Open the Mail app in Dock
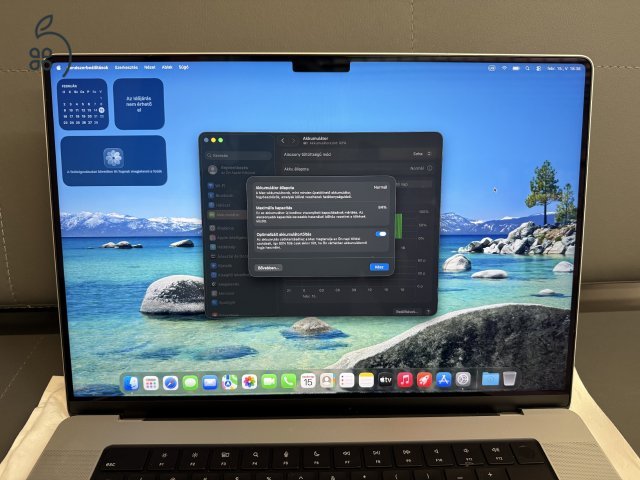 point(210,382)
